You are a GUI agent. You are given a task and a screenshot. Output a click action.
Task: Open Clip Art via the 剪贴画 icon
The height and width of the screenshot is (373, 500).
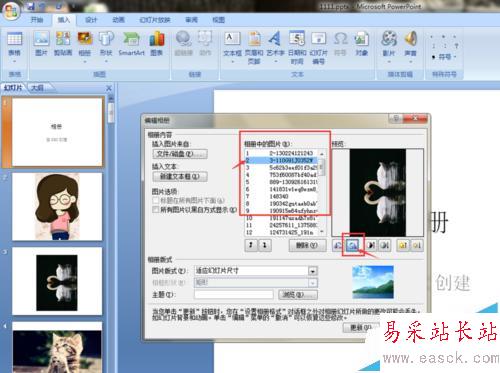[63, 43]
